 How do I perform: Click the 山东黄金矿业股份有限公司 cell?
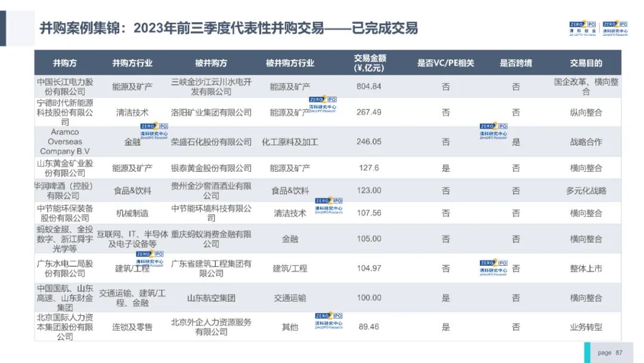(65, 168)
